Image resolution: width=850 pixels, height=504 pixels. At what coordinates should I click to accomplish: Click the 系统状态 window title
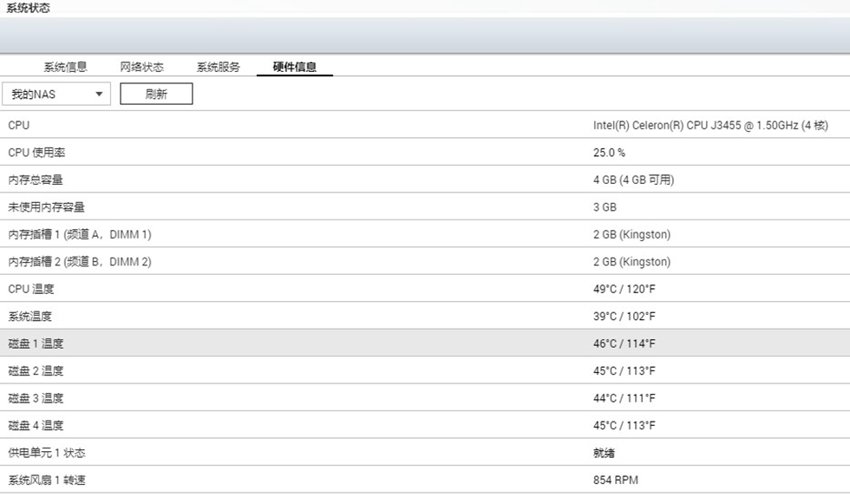tap(25, 8)
